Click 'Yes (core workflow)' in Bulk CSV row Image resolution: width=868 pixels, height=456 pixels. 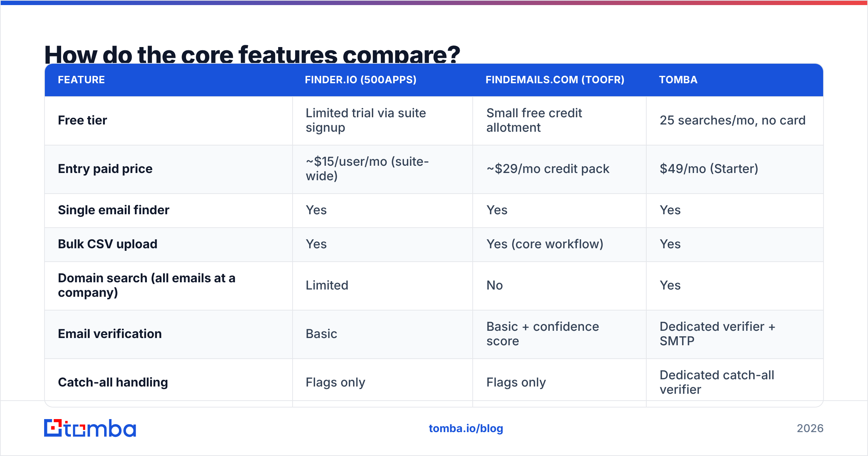pyautogui.click(x=545, y=244)
